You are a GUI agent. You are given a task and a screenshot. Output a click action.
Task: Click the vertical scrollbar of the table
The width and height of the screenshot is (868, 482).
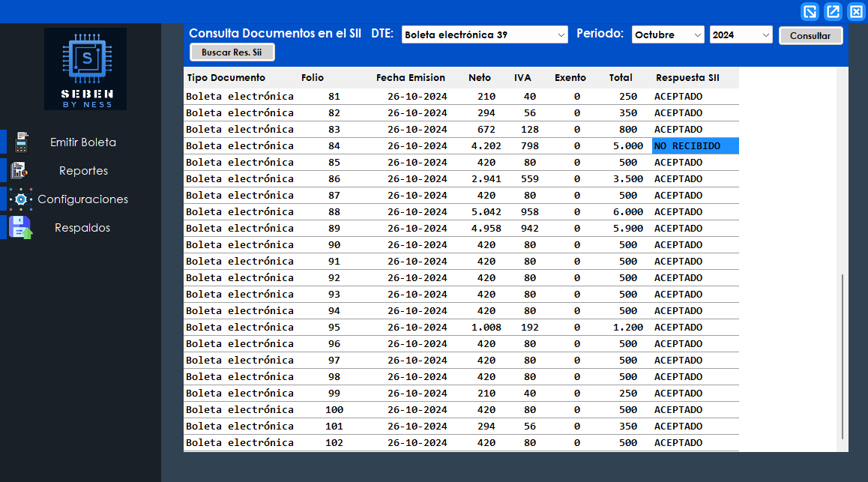(x=843, y=356)
